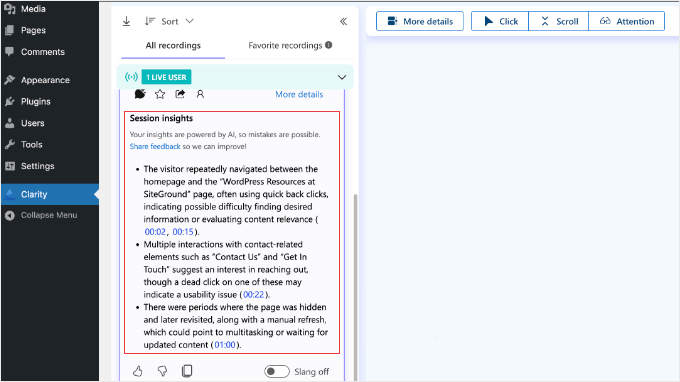The height and width of the screenshot is (382, 680).
Task: Jump to timestamp 01:00
Action: (225, 345)
